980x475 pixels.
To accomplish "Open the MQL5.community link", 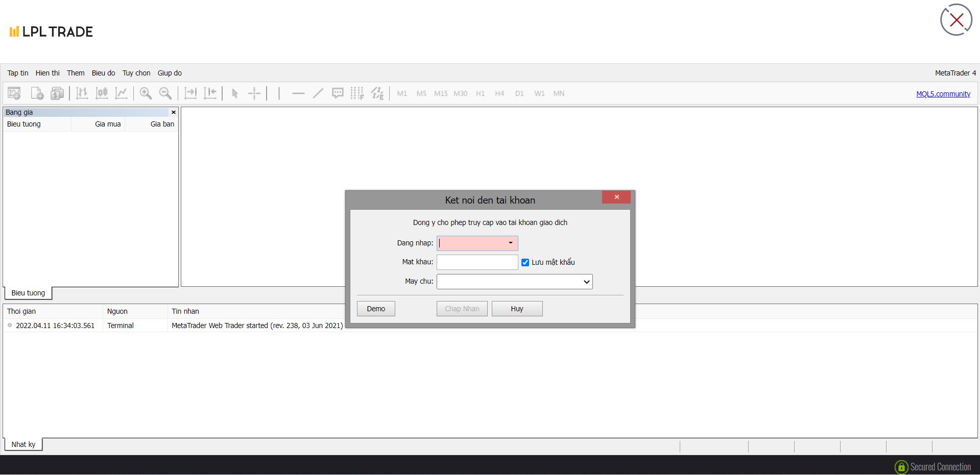I will pyautogui.click(x=943, y=94).
